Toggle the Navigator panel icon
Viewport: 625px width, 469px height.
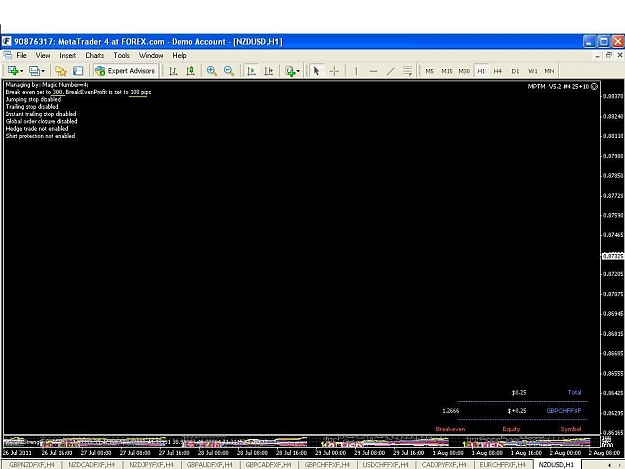click(x=78, y=71)
